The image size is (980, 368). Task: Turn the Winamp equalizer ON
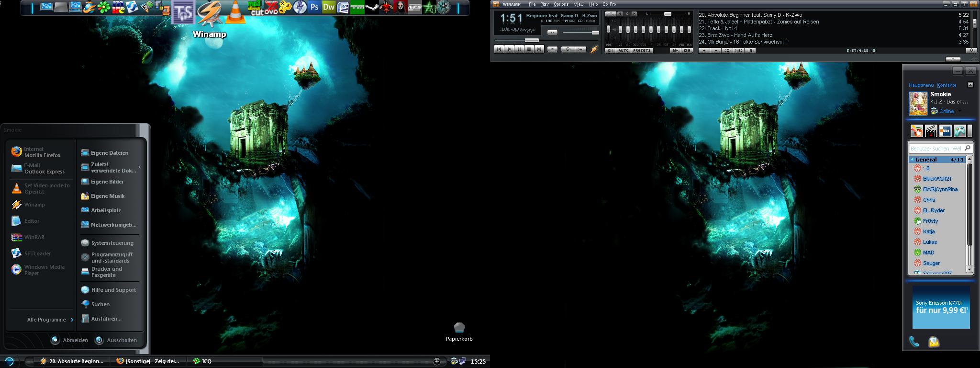pos(610,50)
